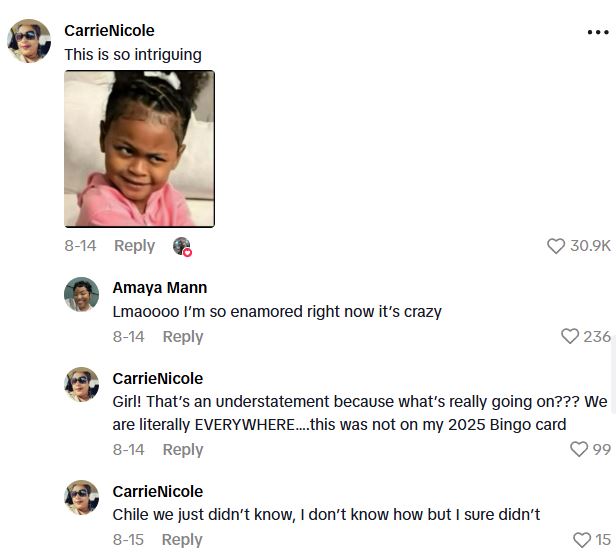Visit the Amaya Mann username link
This screenshot has height=559, width=616.
point(159,288)
